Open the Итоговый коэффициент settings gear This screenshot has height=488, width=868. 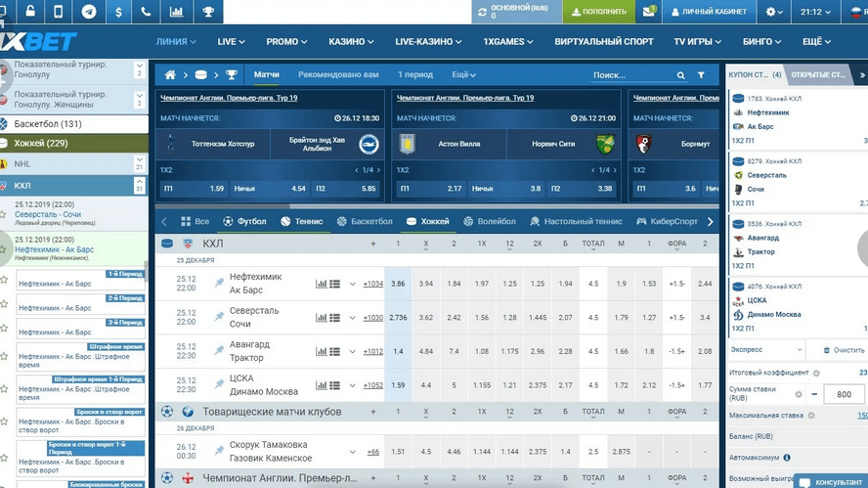pyautogui.click(x=816, y=373)
